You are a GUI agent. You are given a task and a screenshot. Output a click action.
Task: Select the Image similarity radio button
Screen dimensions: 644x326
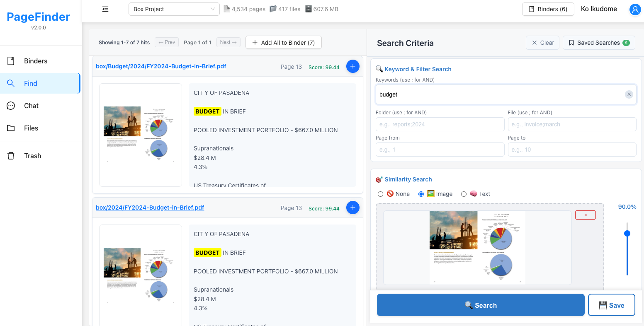421,193
